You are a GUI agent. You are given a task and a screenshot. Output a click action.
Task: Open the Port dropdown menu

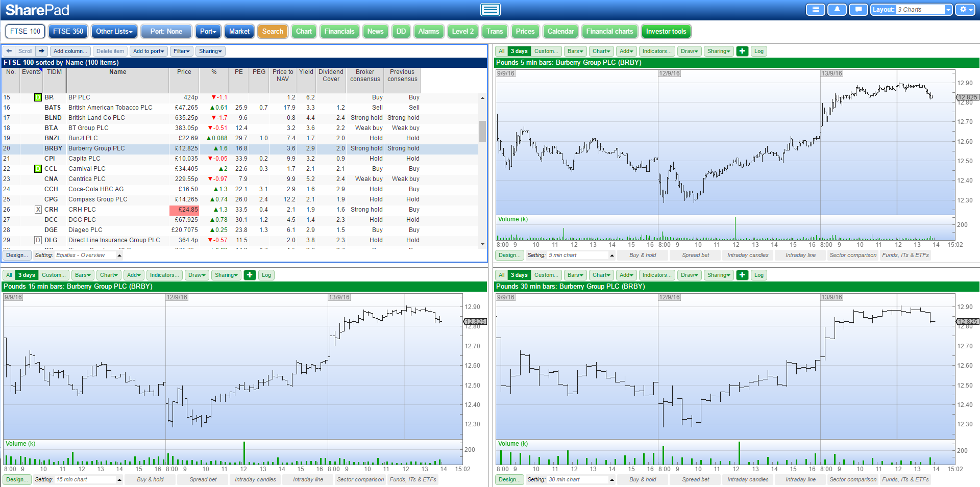(208, 31)
